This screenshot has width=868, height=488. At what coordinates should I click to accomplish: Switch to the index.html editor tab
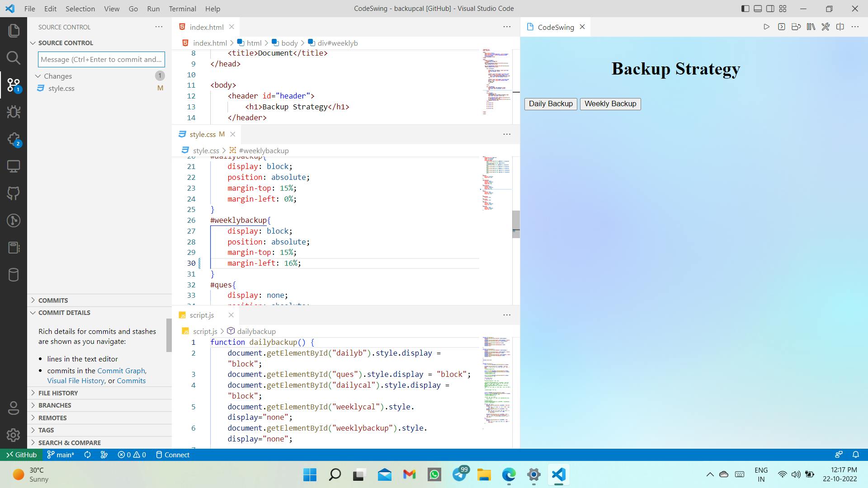[206, 27]
